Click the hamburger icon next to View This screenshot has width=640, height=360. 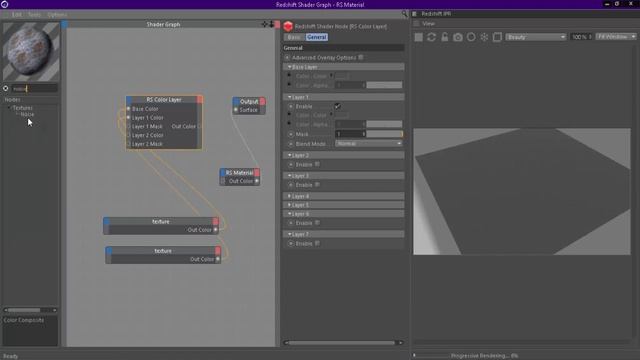click(417, 24)
